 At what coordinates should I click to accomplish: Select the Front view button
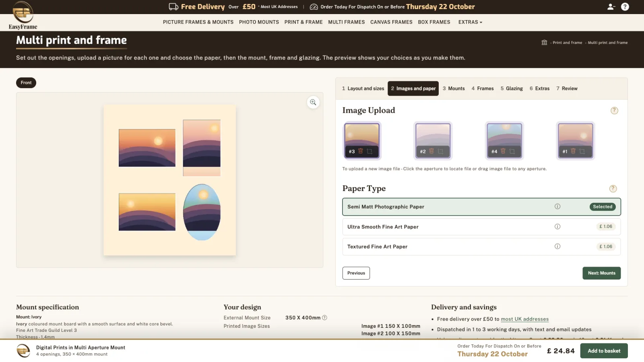[26, 83]
